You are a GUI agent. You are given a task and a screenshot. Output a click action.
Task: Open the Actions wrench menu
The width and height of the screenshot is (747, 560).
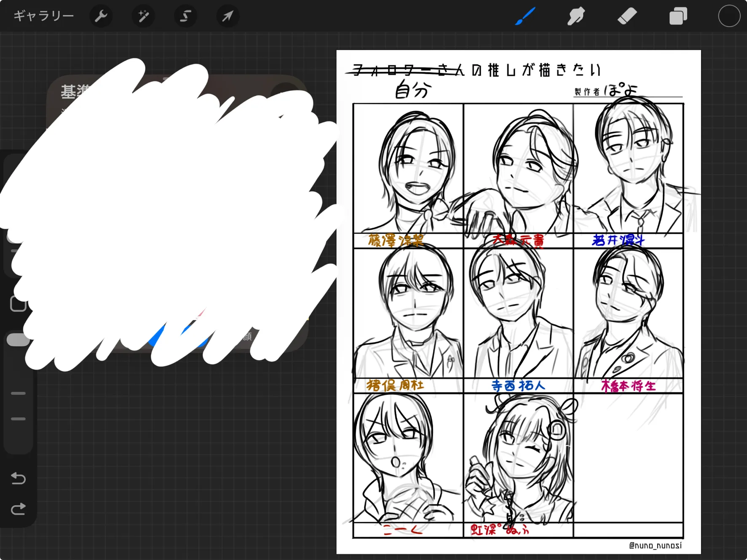pyautogui.click(x=101, y=16)
